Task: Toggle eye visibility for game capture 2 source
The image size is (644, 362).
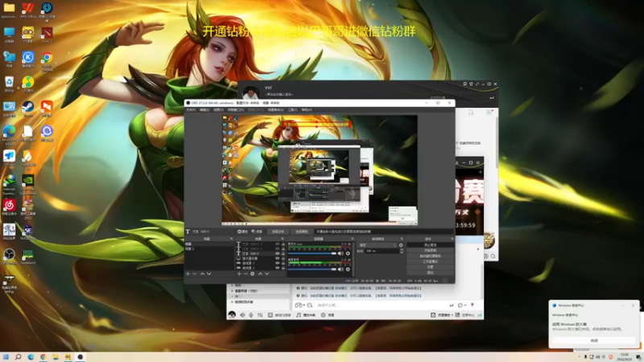Action: tap(278, 268)
